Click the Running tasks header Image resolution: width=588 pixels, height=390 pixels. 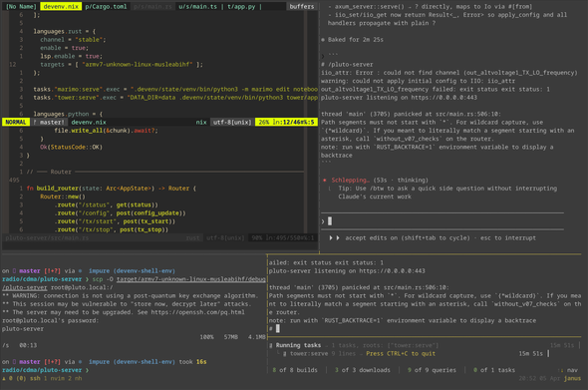point(298,345)
